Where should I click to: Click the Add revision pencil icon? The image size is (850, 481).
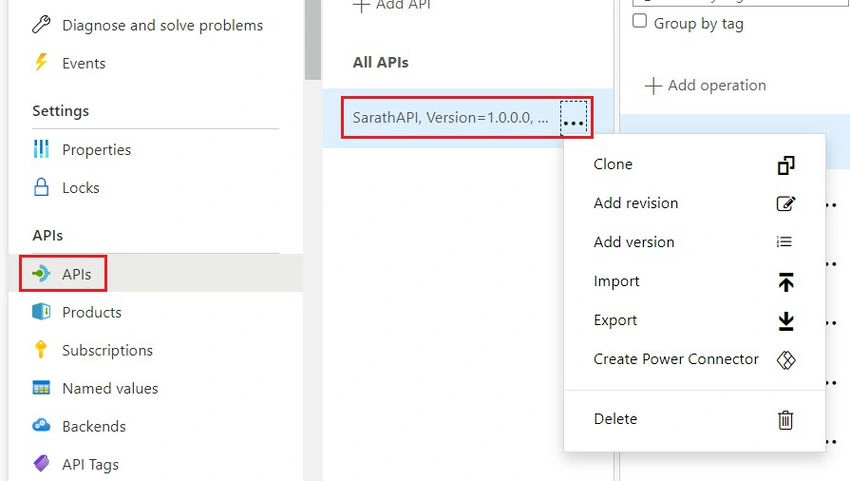click(x=785, y=203)
